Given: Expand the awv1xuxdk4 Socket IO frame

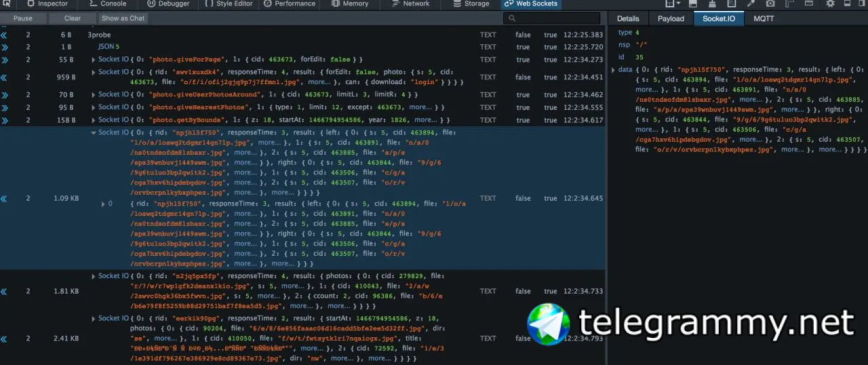Looking at the screenshot, I should 94,72.
